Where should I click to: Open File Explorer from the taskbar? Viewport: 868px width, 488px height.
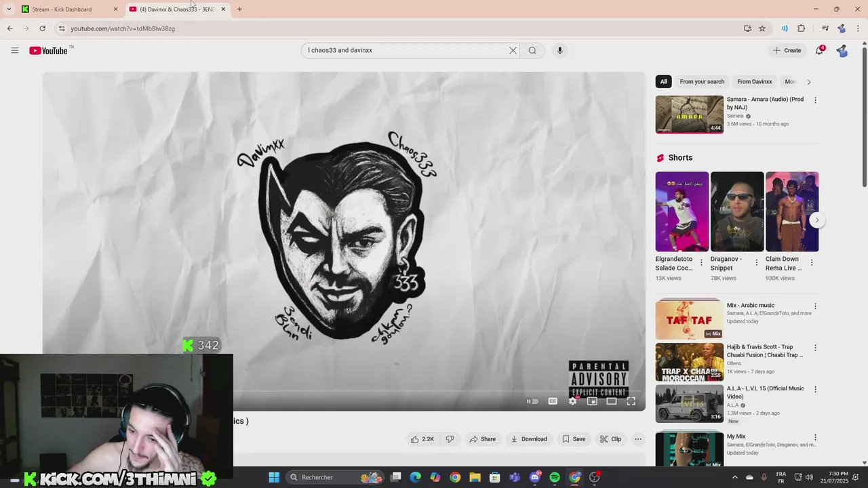point(475,477)
